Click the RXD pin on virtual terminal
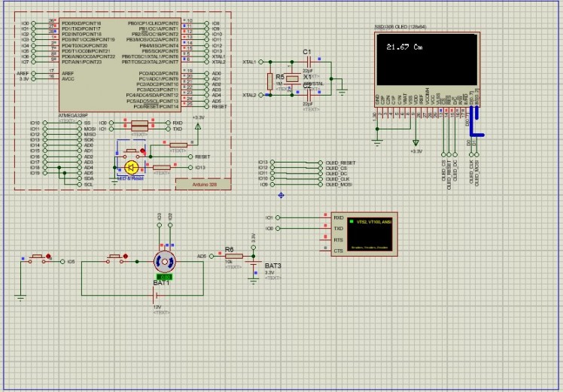Image resolution: width=563 pixels, height=392 pixels. tap(339, 217)
